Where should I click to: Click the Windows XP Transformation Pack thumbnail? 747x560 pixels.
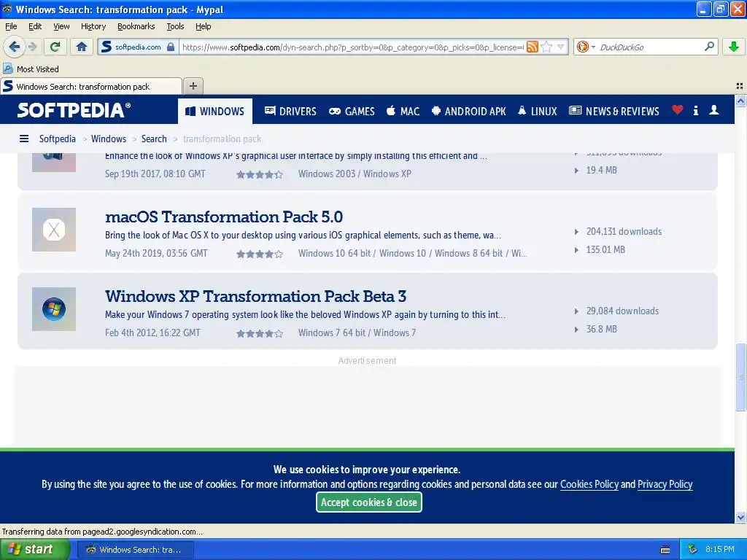(x=54, y=309)
